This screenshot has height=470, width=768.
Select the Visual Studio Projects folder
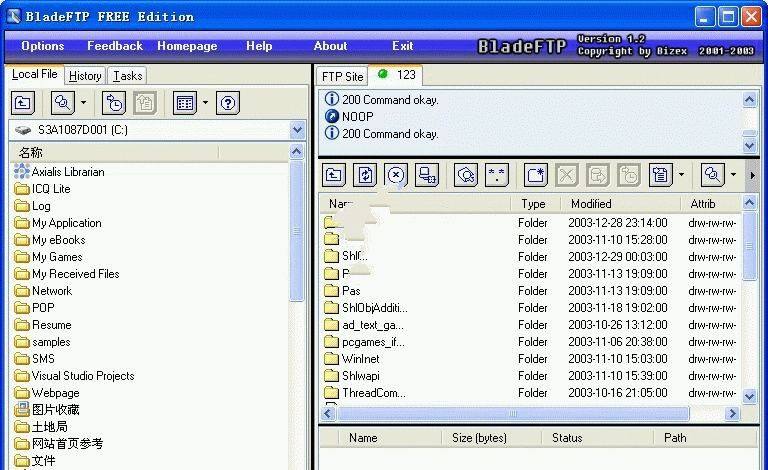pos(74,376)
